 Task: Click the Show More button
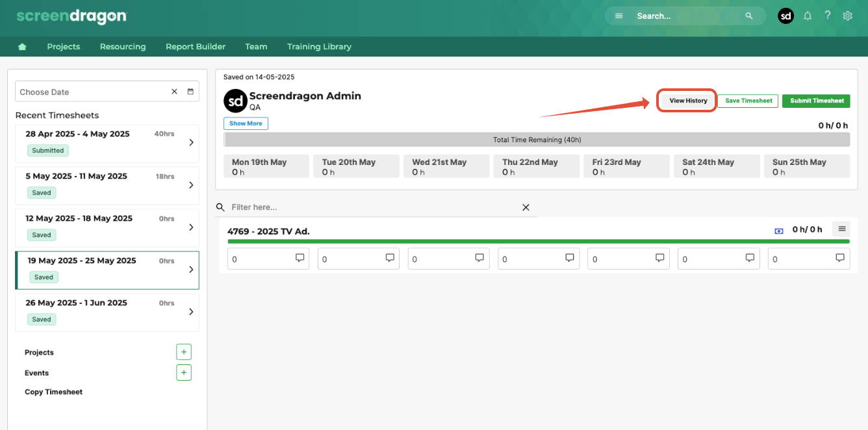[x=246, y=123]
